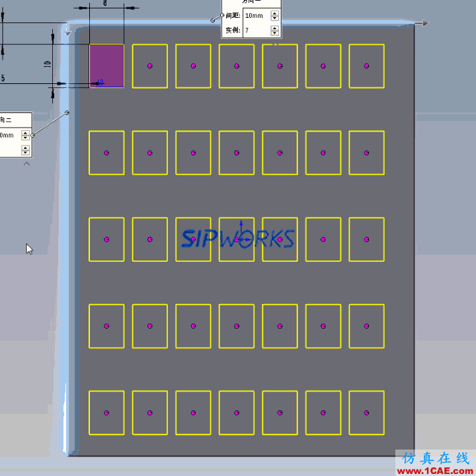Increase the 间距 spacing value with up arrow
The image size is (476, 476).
click(274, 13)
